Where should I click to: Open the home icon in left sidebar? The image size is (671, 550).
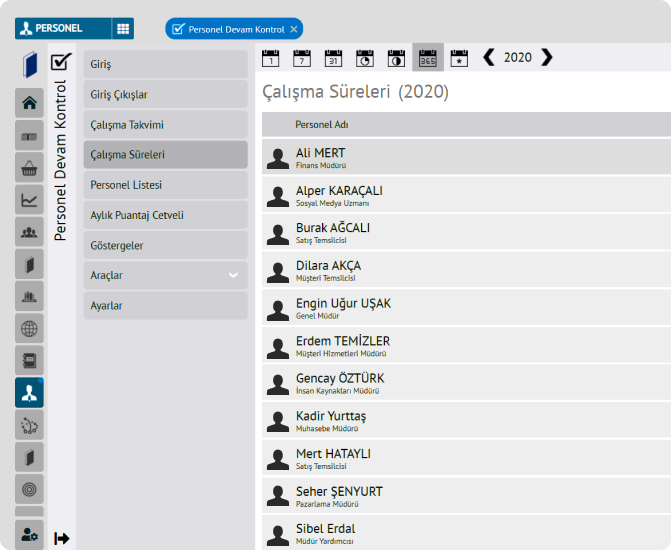click(29, 103)
